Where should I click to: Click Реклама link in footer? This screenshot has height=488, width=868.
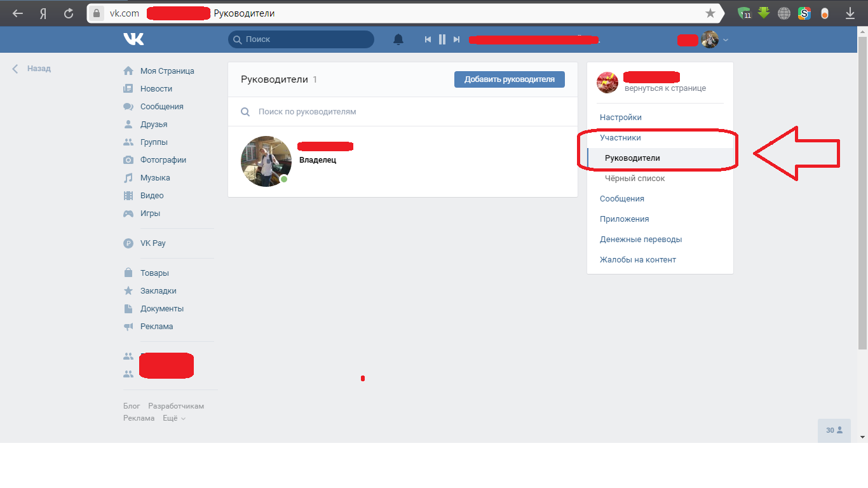tap(139, 418)
